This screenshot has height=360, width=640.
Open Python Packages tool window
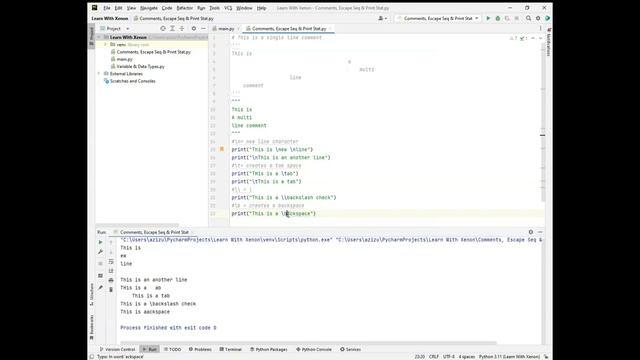[269, 349]
